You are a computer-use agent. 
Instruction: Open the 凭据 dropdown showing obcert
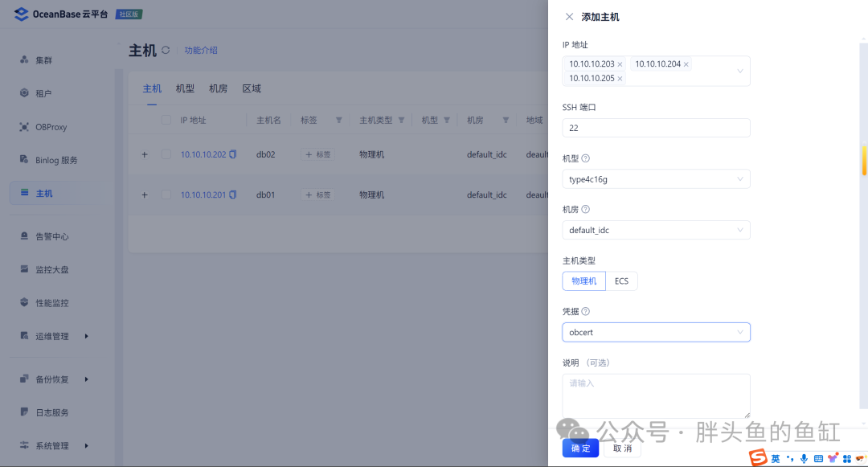pyautogui.click(x=656, y=332)
